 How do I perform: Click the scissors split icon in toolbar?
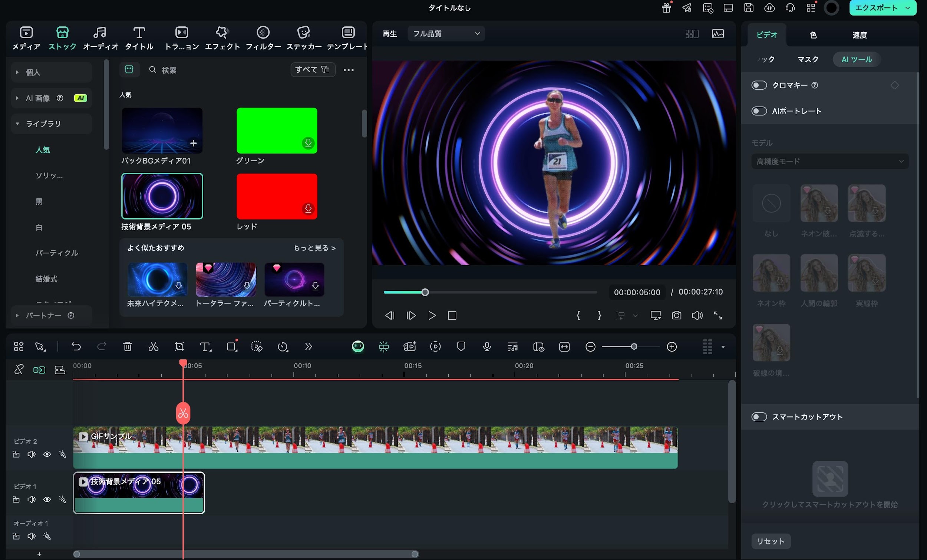pyautogui.click(x=153, y=346)
